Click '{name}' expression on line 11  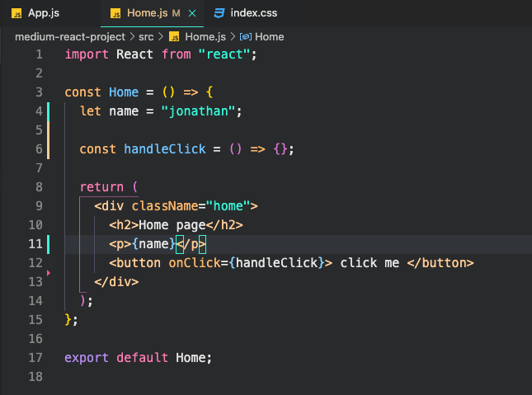pyautogui.click(x=153, y=244)
